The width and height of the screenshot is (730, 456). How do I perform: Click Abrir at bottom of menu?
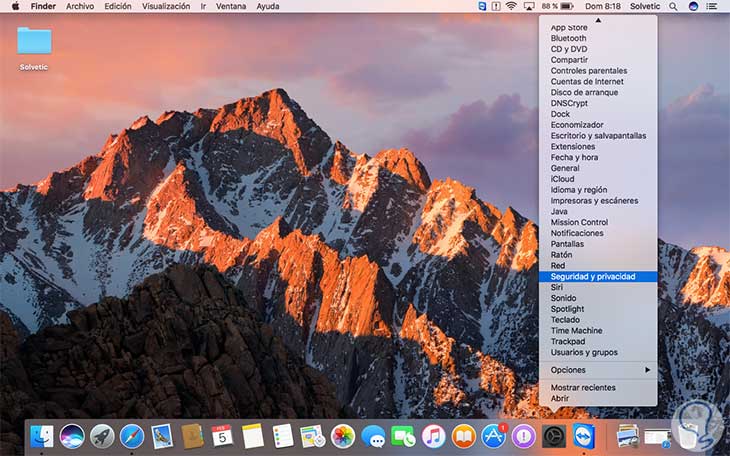pos(560,398)
